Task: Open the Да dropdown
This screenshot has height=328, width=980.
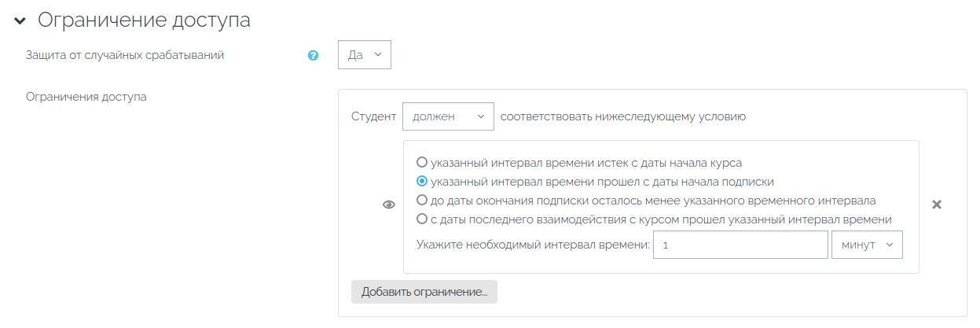Action: [x=365, y=55]
